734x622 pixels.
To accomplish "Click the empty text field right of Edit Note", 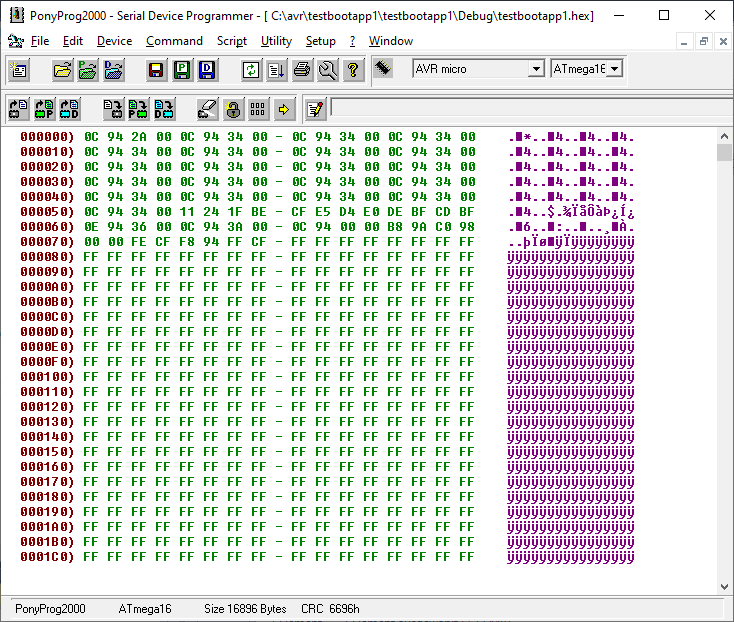I will tap(532, 107).
